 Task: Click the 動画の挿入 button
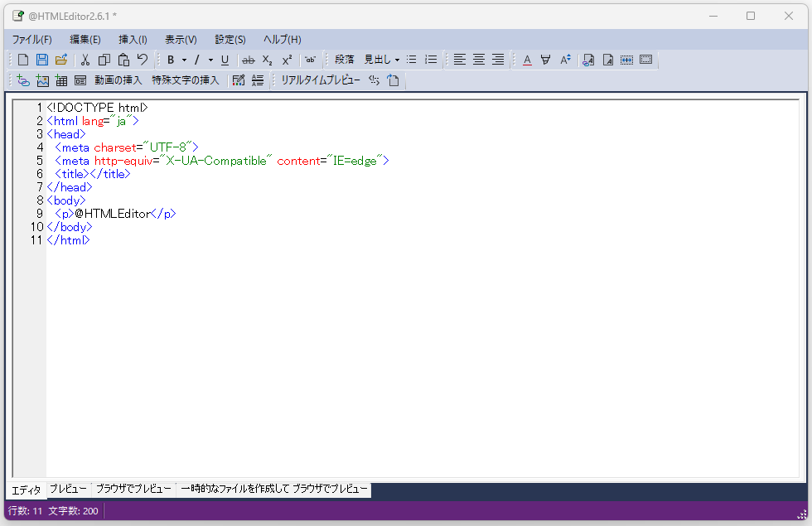click(x=118, y=80)
